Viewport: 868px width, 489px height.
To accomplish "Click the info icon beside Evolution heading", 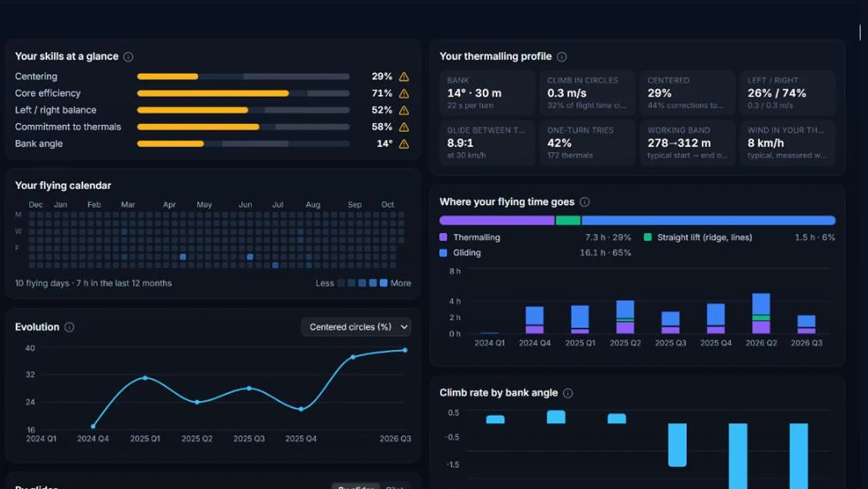I will (x=69, y=327).
